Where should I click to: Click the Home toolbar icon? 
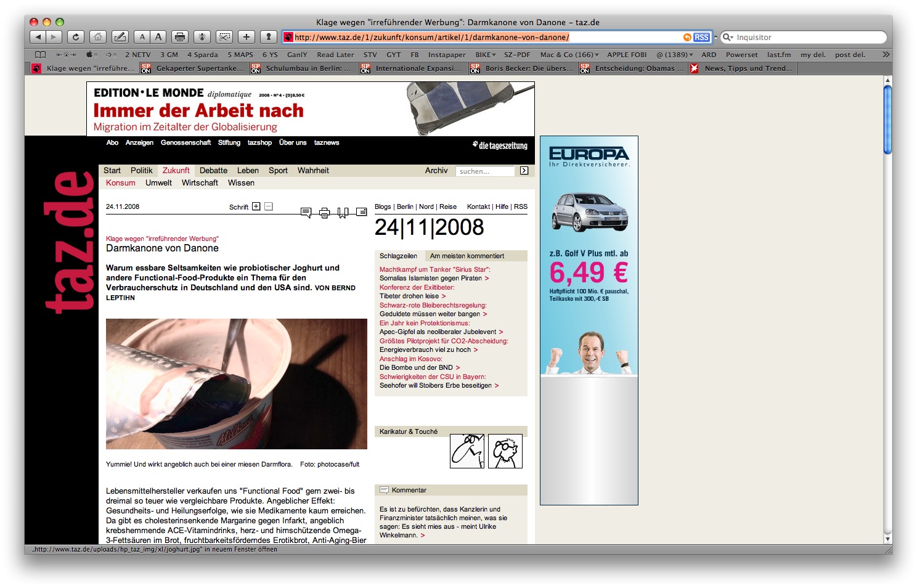coord(98,37)
